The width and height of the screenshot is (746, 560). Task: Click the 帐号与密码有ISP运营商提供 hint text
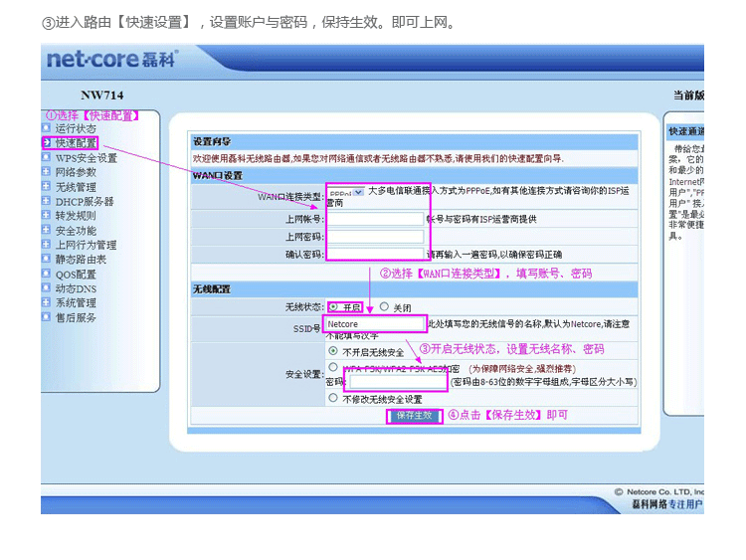481,219
